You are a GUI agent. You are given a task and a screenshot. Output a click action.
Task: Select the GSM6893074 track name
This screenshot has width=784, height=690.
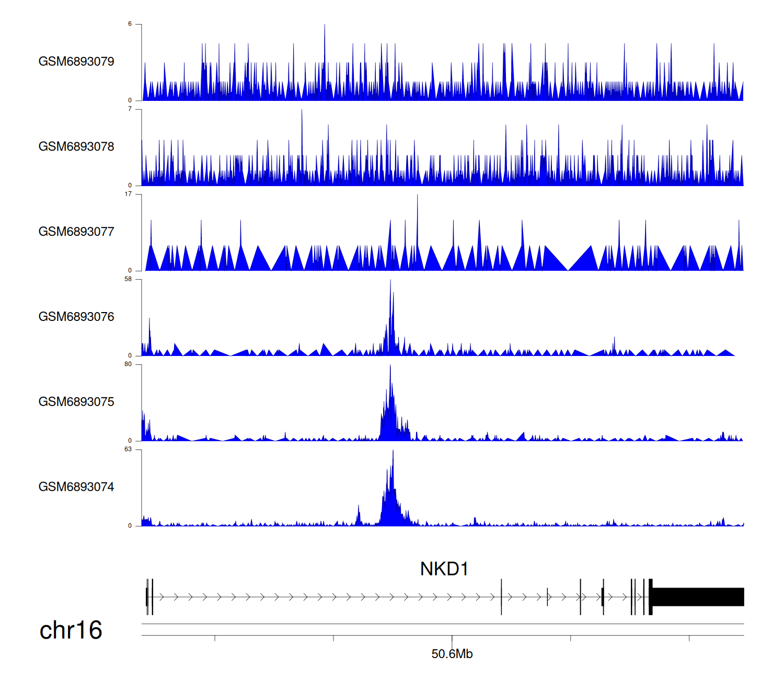[76, 487]
